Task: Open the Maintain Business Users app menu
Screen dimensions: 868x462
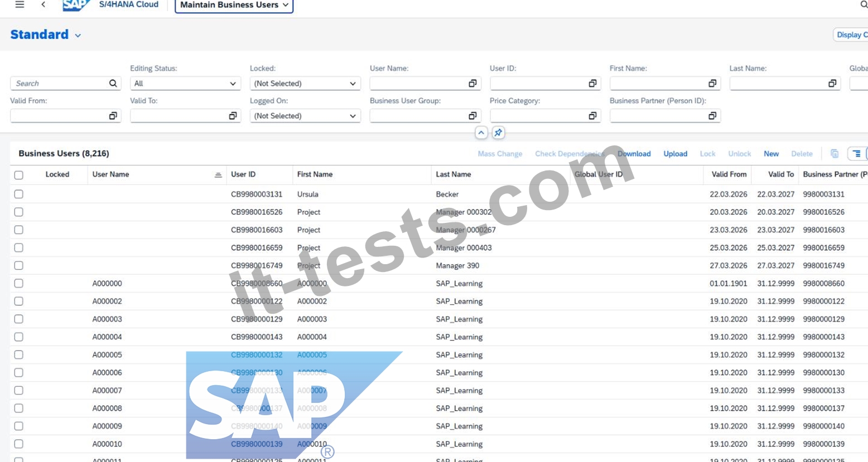Action: point(234,5)
